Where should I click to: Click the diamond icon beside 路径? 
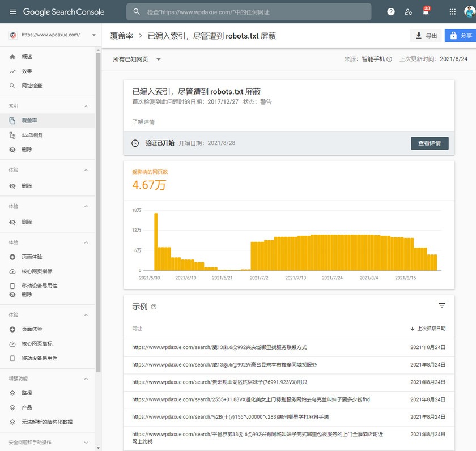coord(12,393)
